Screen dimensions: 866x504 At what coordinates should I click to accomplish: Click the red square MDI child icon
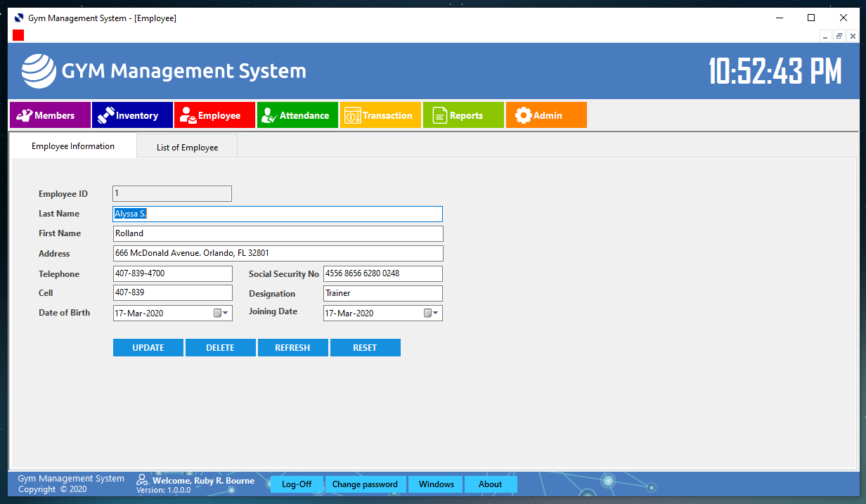(x=18, y=35)
